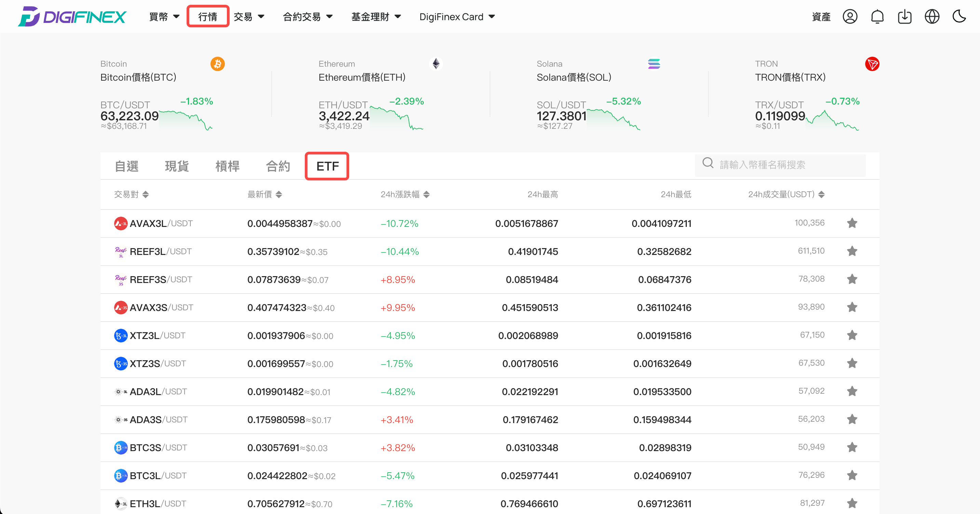This screenshot has height=514, width=980.
Task: Toggle dark mode moon icon
Action: [959, 17]
